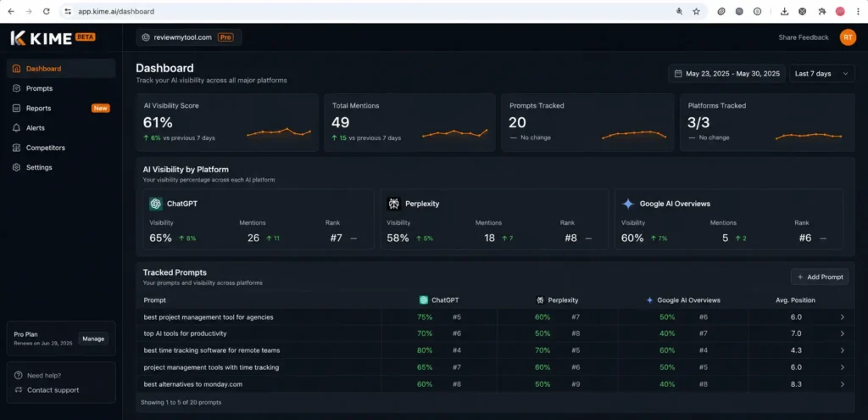Click 'Showing 1 to 5 of 20 prompts' text
Viewport: 868px width, 420px height.
pos(181,402)
